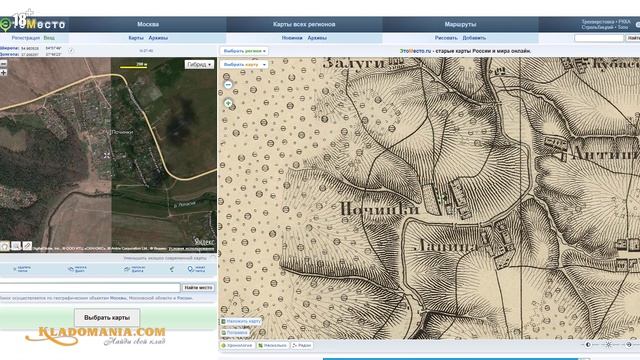640x360 pixels.
Task: Click the Хронология button
Action: click(x=237, y=345)
